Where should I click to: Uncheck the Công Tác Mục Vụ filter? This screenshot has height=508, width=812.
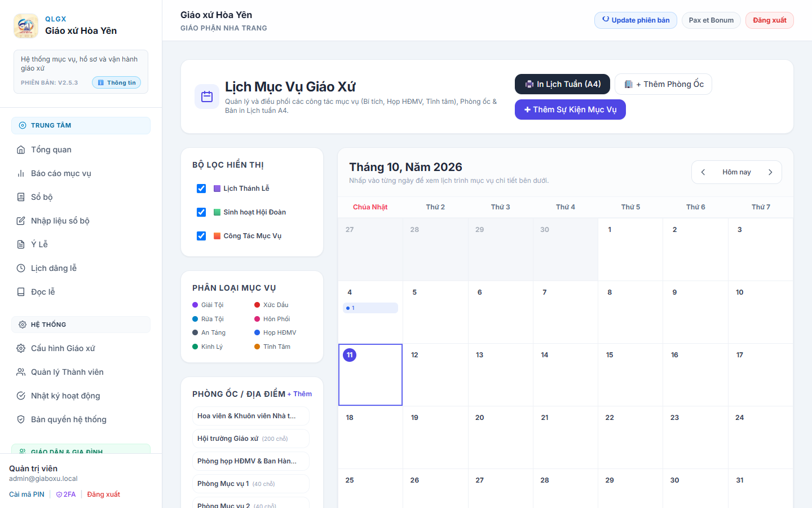pyautogui.click(x=201, y=236)
